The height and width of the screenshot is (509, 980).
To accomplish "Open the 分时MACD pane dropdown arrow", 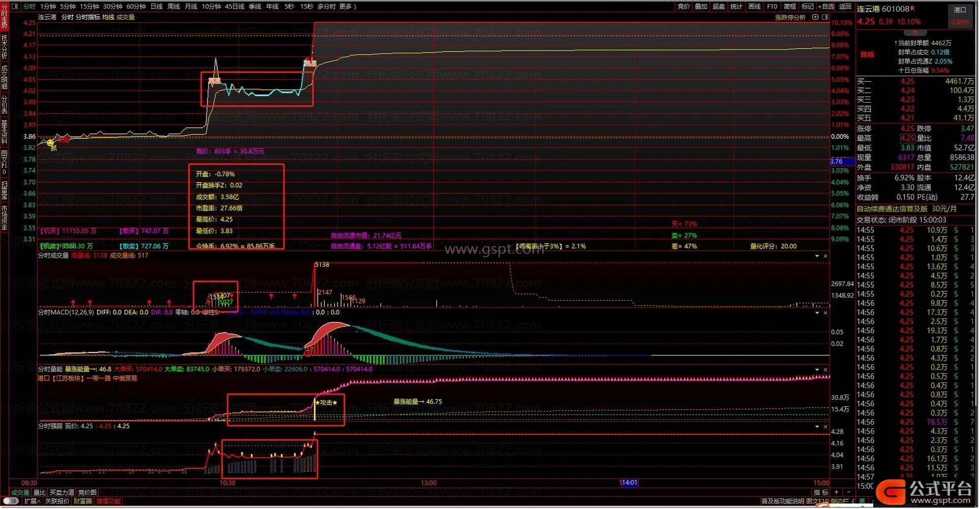I will (x=817, y=313).
